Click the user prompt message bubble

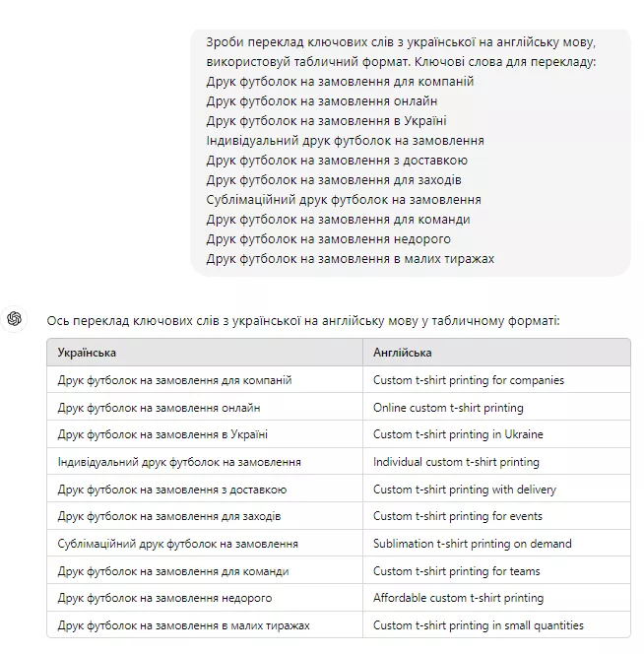[410, 151]
